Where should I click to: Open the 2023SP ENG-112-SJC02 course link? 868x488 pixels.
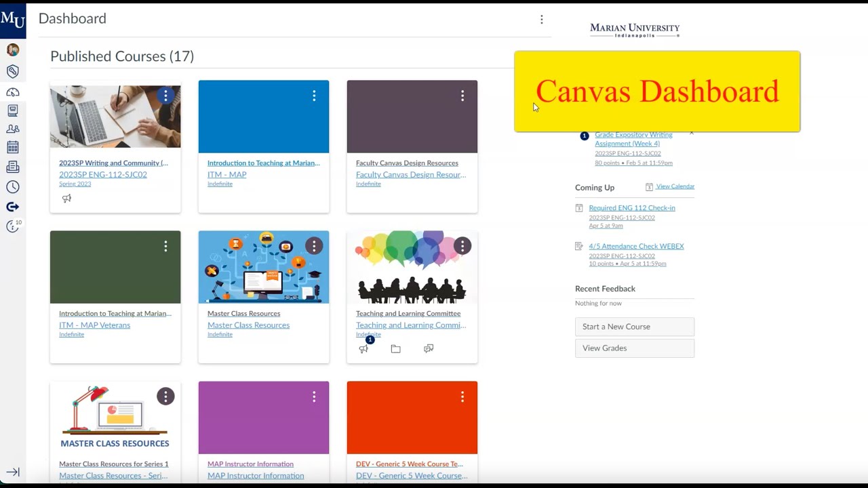(x=103, y=174)
